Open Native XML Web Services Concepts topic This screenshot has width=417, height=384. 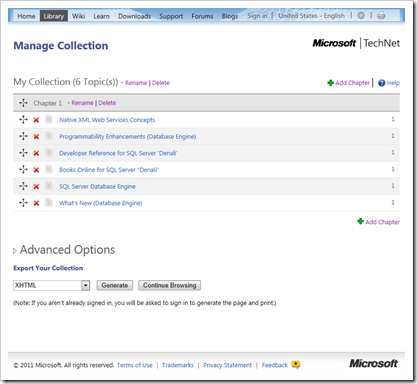(107, 120)
